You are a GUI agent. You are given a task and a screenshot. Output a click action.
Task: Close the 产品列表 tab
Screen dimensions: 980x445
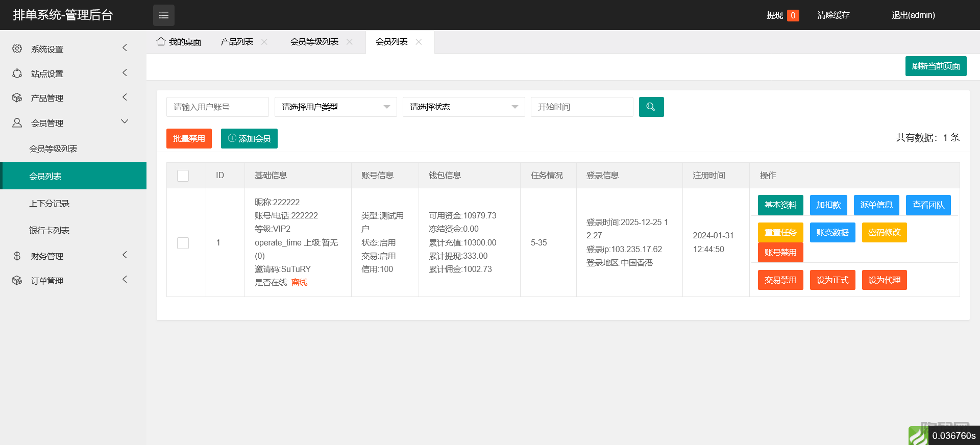click(x=264, y=42)
